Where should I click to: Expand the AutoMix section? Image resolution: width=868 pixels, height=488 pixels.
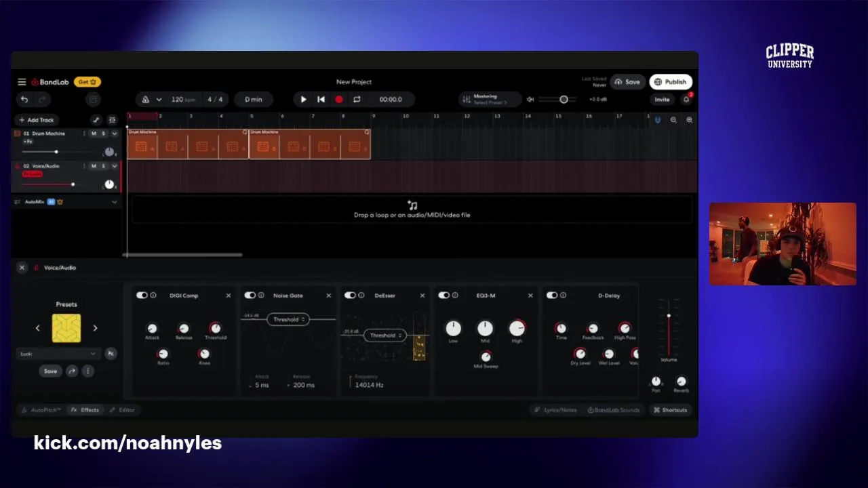114,202
